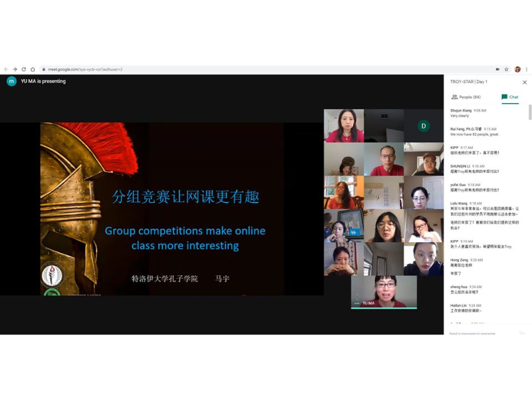
Task: Click the shared presentation slide
Action: coord(162,209)
